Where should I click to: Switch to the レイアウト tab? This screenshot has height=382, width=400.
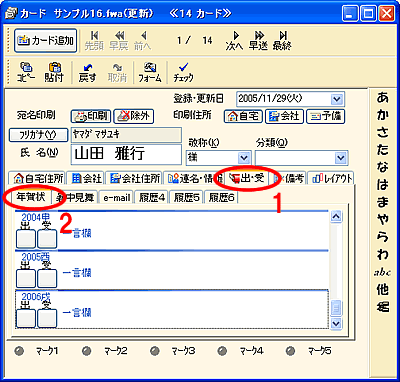332,178
